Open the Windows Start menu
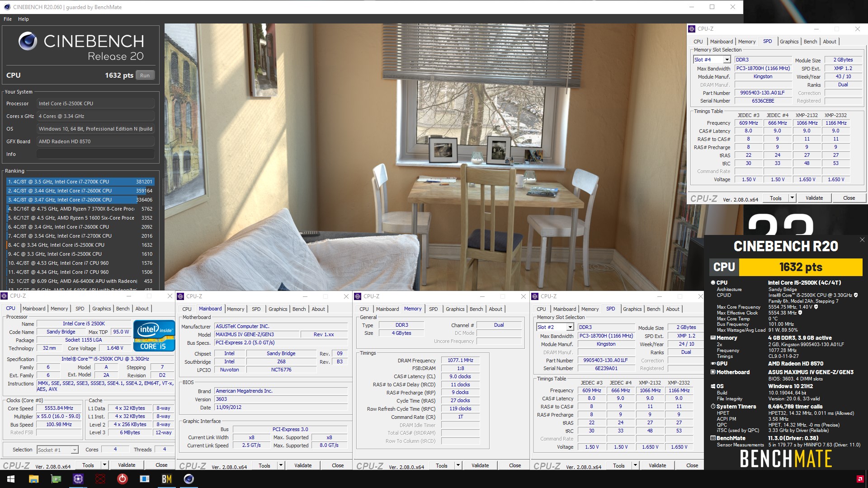This screenshot has height=488, width=868. coord(11,479)
